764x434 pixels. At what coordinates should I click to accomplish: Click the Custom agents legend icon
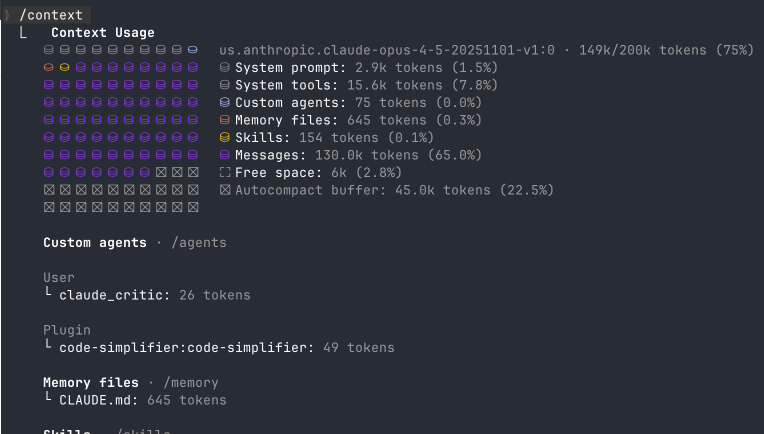point(225,103)
